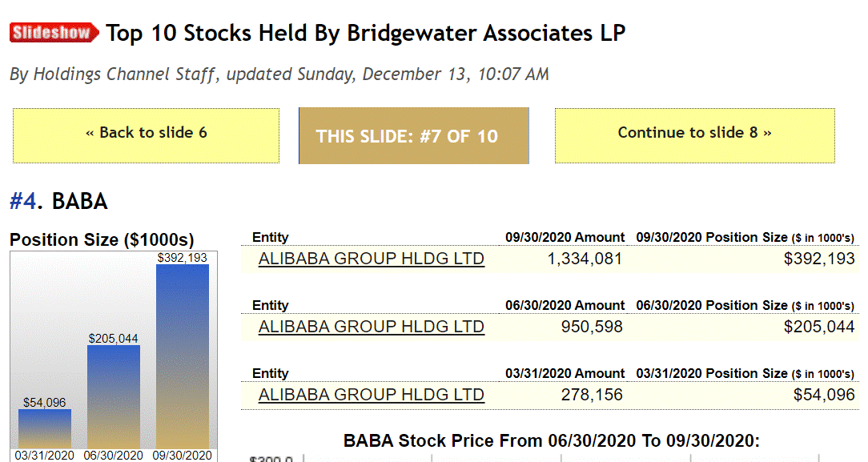The image size is (868, 462).
Task: Click the 'Position Size ($1000s)' chart title
Action: coord(102,240)
